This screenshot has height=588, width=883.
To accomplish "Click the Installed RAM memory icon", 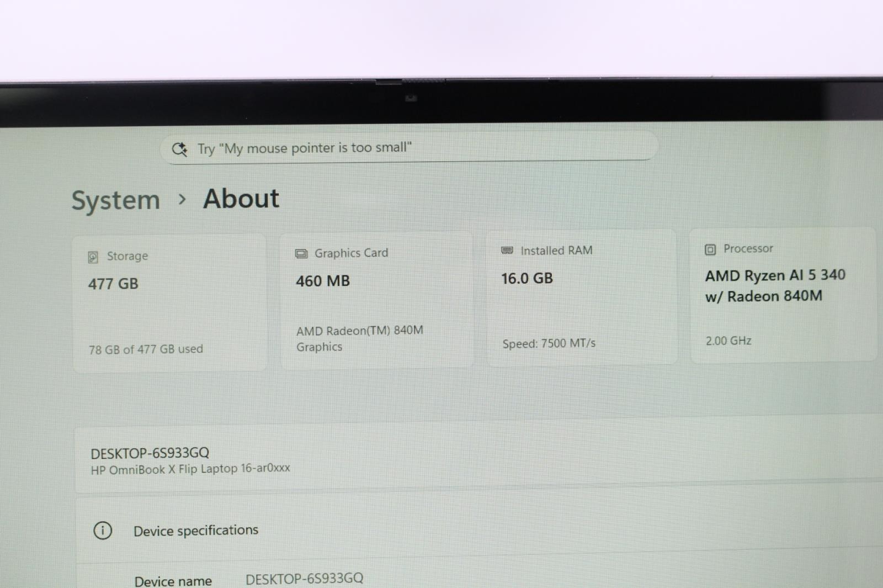I will [x=507, y=250].
